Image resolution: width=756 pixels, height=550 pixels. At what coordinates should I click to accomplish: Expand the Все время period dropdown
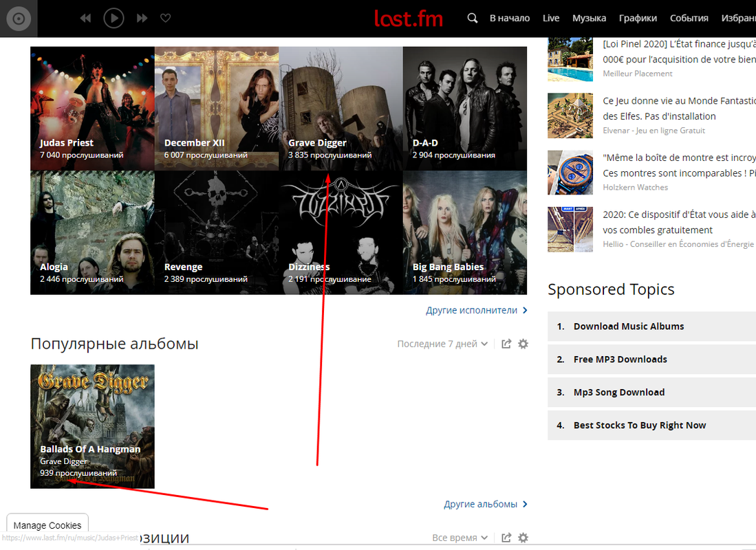(460, 538)
